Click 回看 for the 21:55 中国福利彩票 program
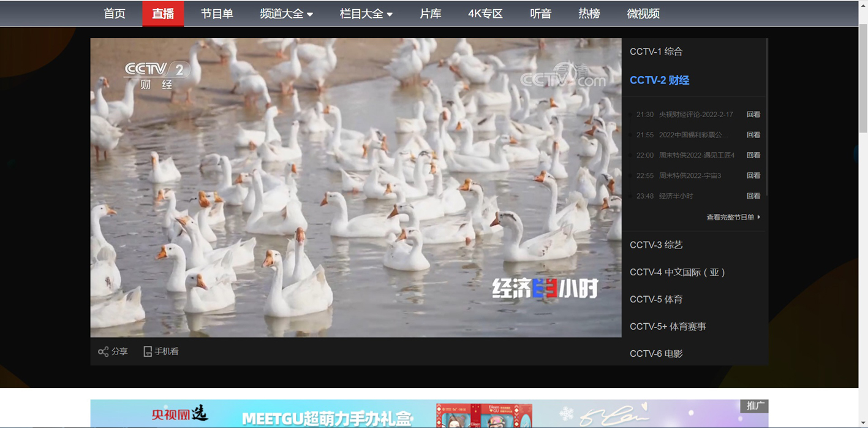The width and height of the screenshot is (868, 428). pos(753,135)
